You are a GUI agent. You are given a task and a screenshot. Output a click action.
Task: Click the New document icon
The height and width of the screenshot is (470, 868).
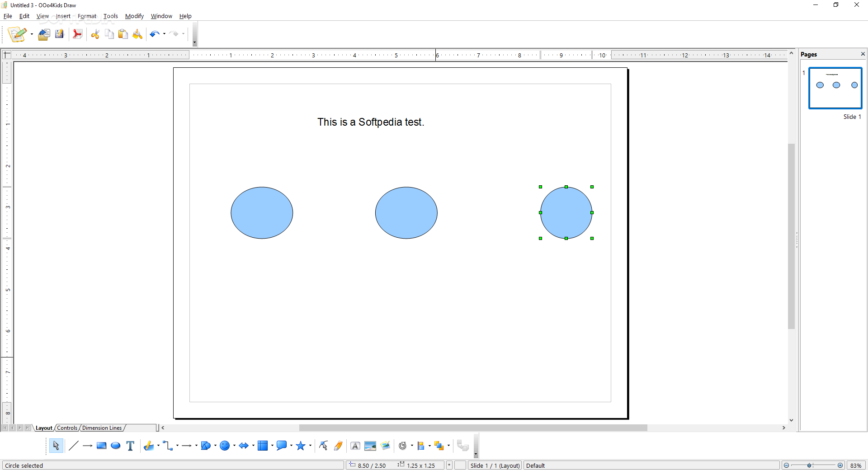click(17, 34)
